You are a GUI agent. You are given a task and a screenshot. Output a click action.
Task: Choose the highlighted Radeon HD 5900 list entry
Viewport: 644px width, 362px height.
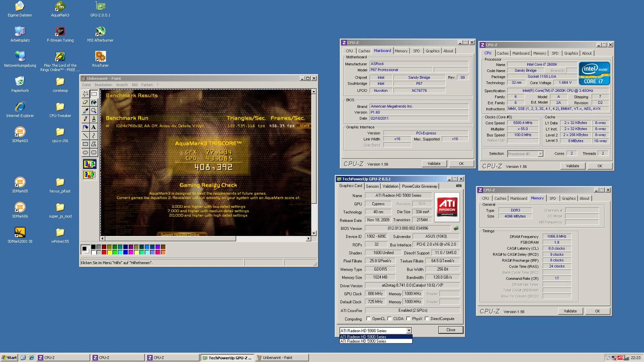[x=376, y=337]
